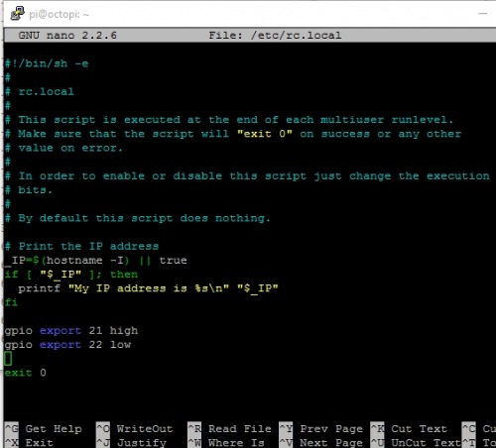Click the ^K Cut Text shortcut
The image size is (496, 448).
[409, 429]
